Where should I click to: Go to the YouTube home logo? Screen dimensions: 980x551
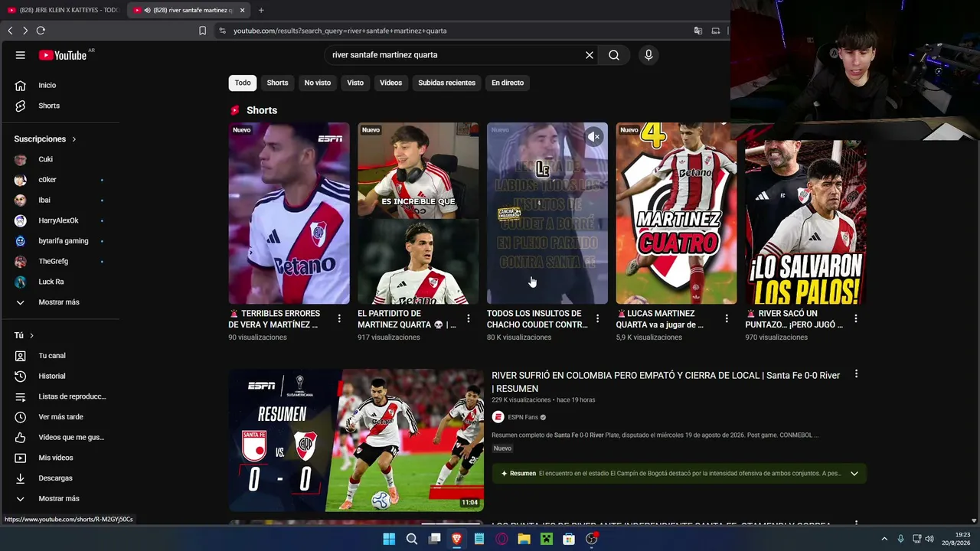coord(63,55)
